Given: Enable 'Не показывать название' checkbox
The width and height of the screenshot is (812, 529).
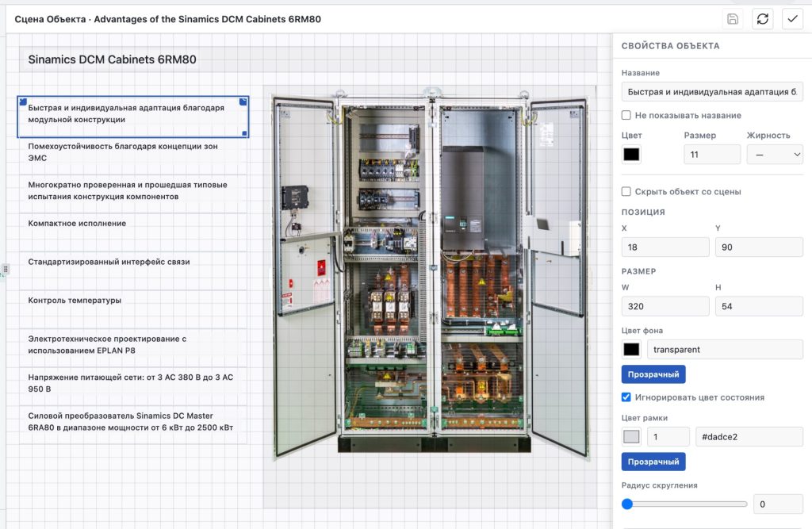Looking at the screenshot, I should point(626,115).
